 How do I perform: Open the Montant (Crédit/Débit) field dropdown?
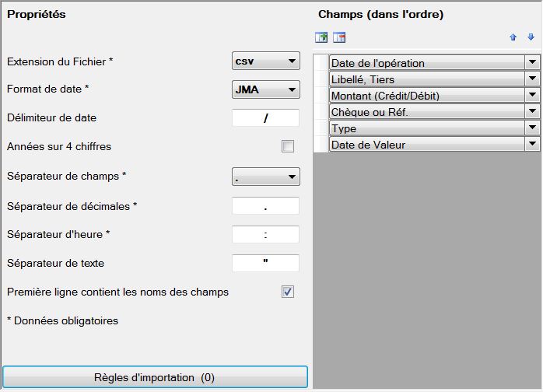tap(532, 95)
